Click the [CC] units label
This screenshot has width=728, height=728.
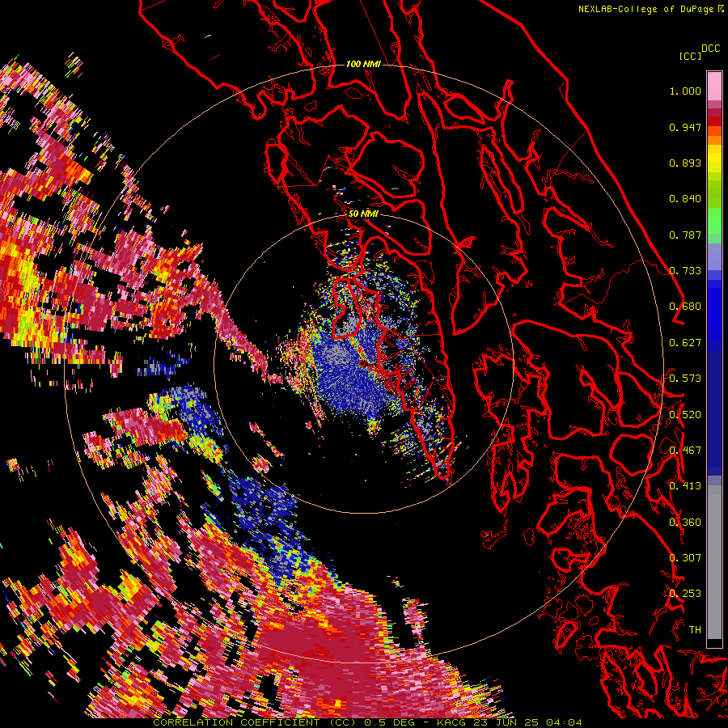click(690, 56)
